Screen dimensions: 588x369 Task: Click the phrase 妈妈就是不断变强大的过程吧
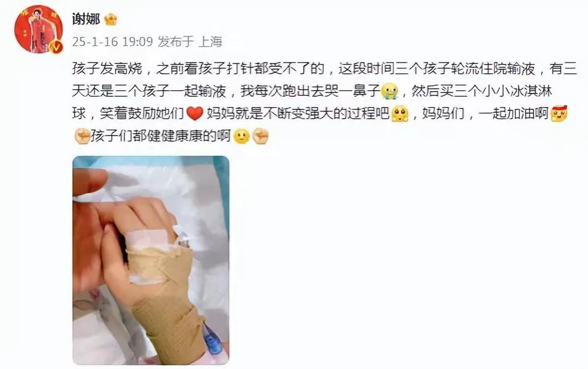tap(299, 114)
